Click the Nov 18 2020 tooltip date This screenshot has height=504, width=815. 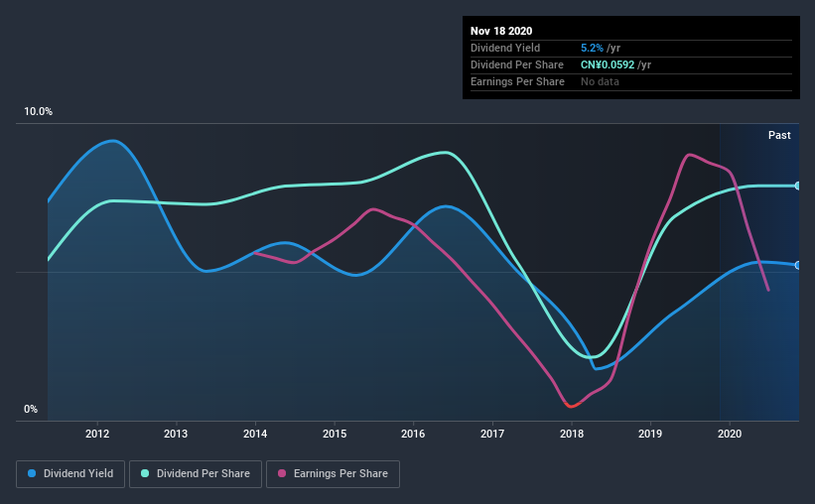point(501,31)
